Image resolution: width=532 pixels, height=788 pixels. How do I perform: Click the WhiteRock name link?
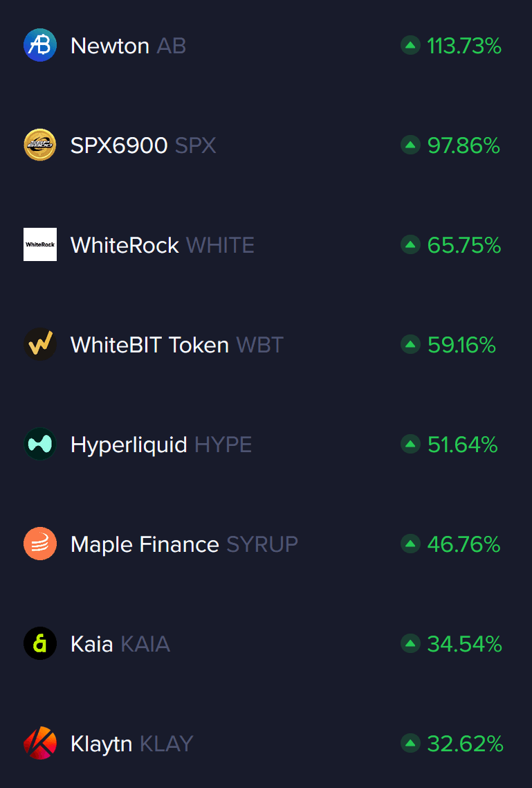[x=125, y=245]
